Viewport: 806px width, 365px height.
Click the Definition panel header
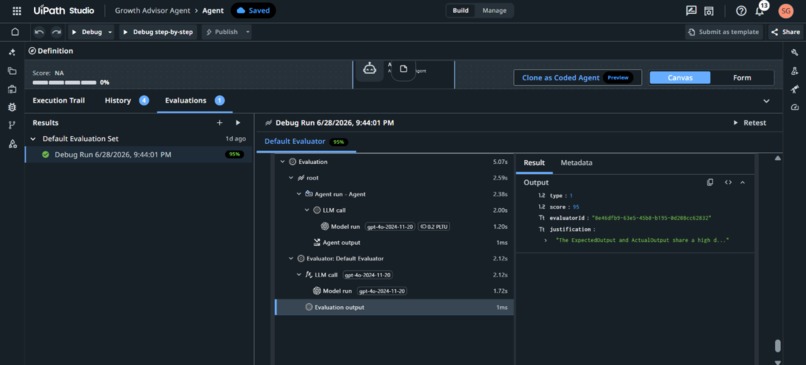50,51
